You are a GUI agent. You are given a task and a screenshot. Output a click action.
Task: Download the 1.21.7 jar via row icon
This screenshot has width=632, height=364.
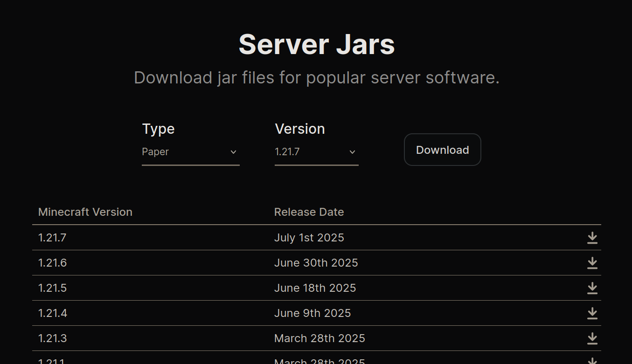coord(592,238)
